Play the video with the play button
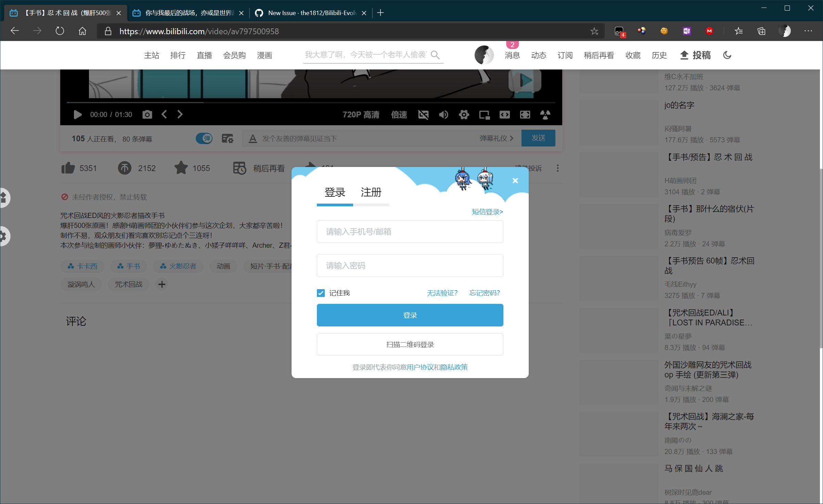The width and height of the screenshot is (823, 504). pyautogui.click(x=77, y=115)
